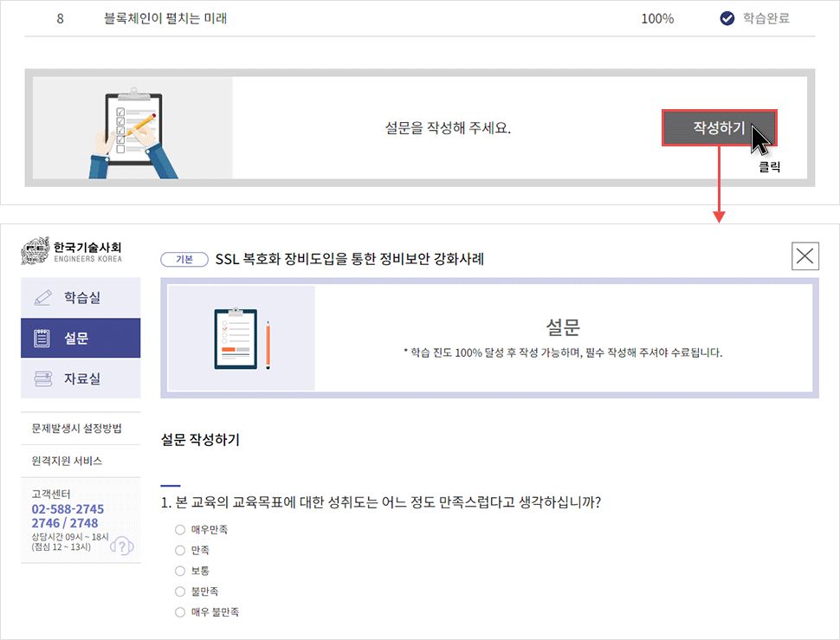Screen dimensions: 840x640
Task: Click the 작성하기 button
Action: click(720, 127)
